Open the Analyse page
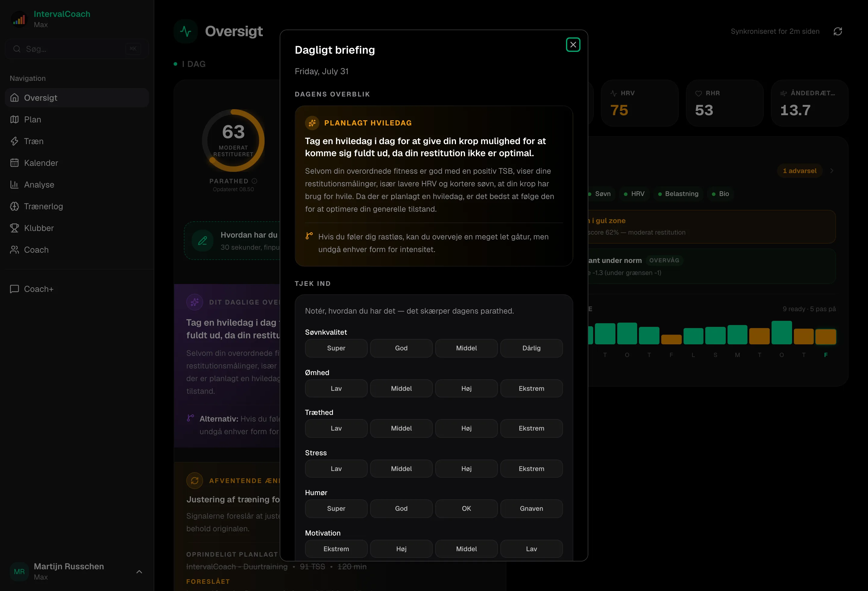 click(77, 185)
